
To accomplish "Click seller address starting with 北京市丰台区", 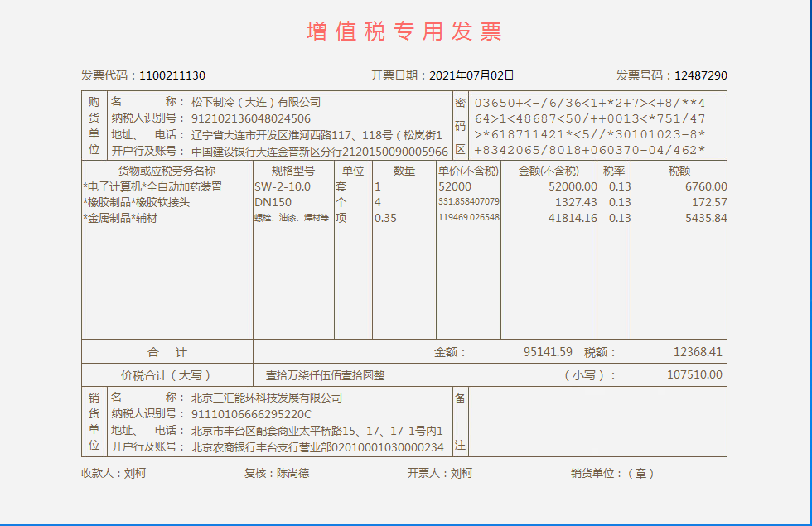I will pos(317,431).
